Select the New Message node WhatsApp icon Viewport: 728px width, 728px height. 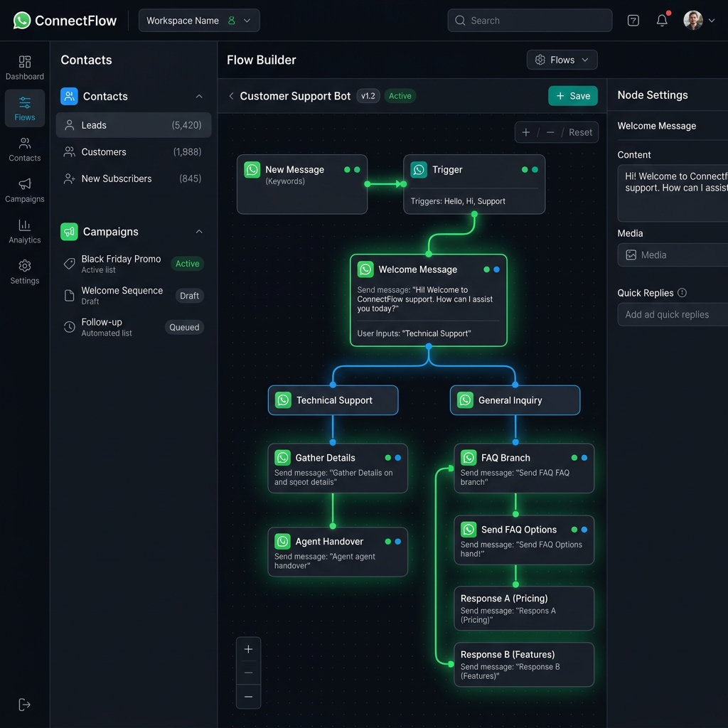tap(252, 170)
